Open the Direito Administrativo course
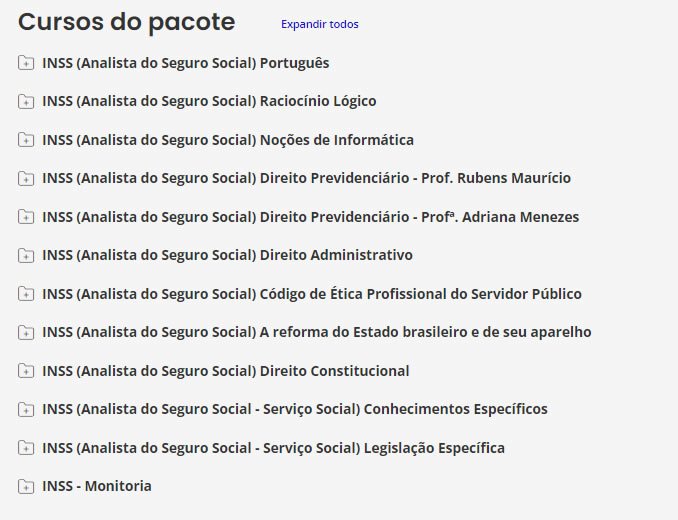This screenshot has width=678, height=520. pyautogui.click(x=227, y=255)
